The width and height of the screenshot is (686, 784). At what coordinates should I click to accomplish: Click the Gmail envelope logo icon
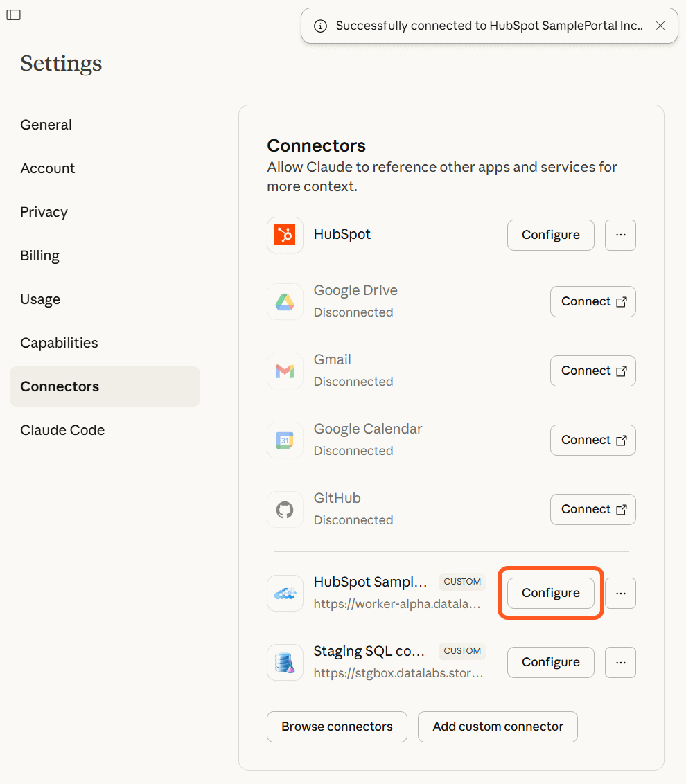(285, 371)
